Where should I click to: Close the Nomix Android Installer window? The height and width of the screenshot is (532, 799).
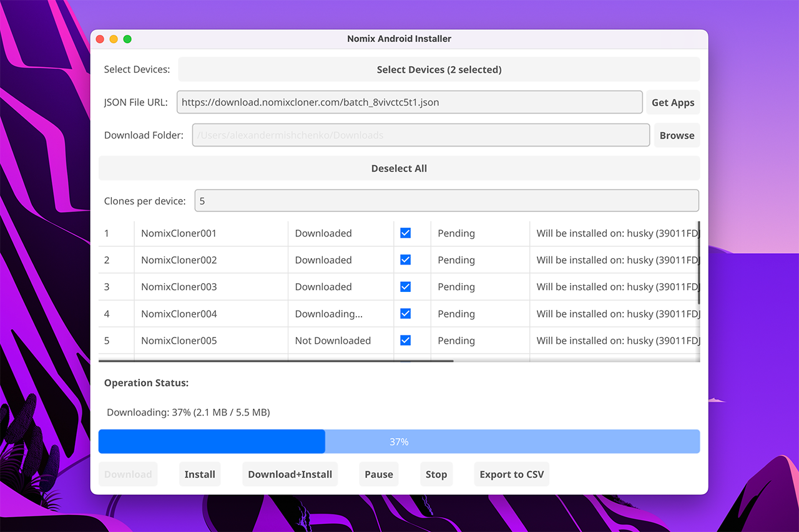click(x=100, y=39)
